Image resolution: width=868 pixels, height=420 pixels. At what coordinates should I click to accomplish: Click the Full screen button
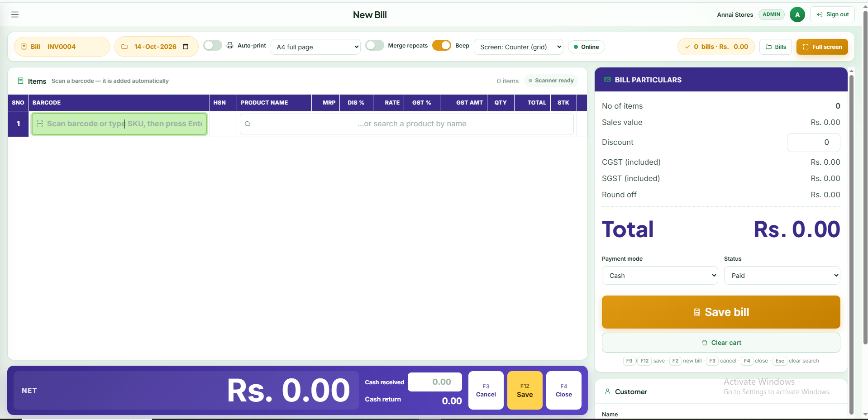[822, 47]
